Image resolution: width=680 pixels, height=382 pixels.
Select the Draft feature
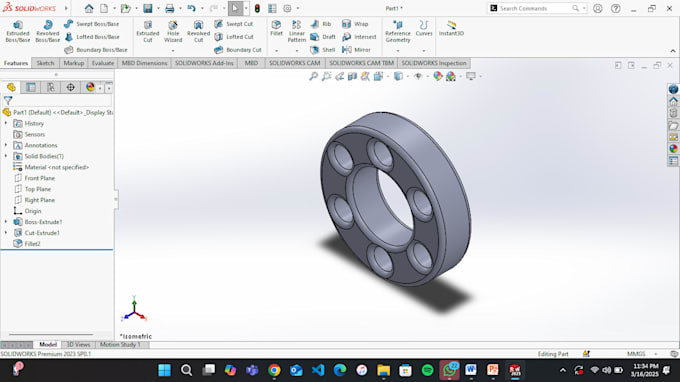(x=323, y=37)
